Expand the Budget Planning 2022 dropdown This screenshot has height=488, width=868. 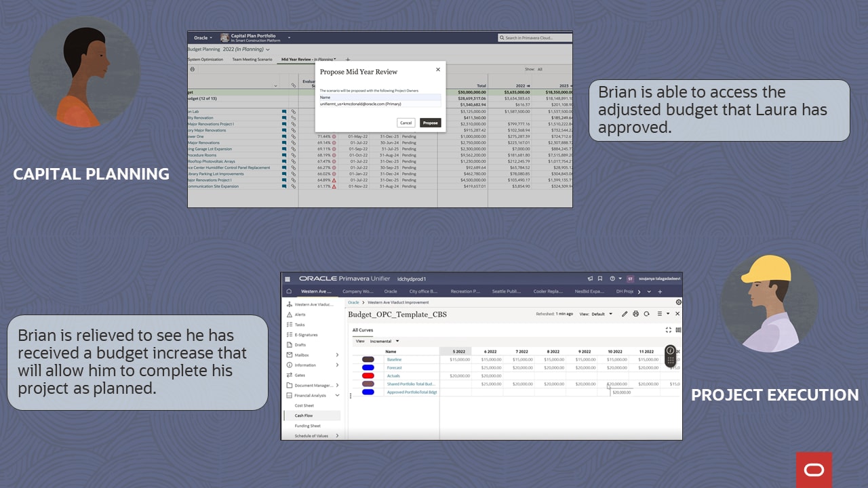tap(268, 49)
